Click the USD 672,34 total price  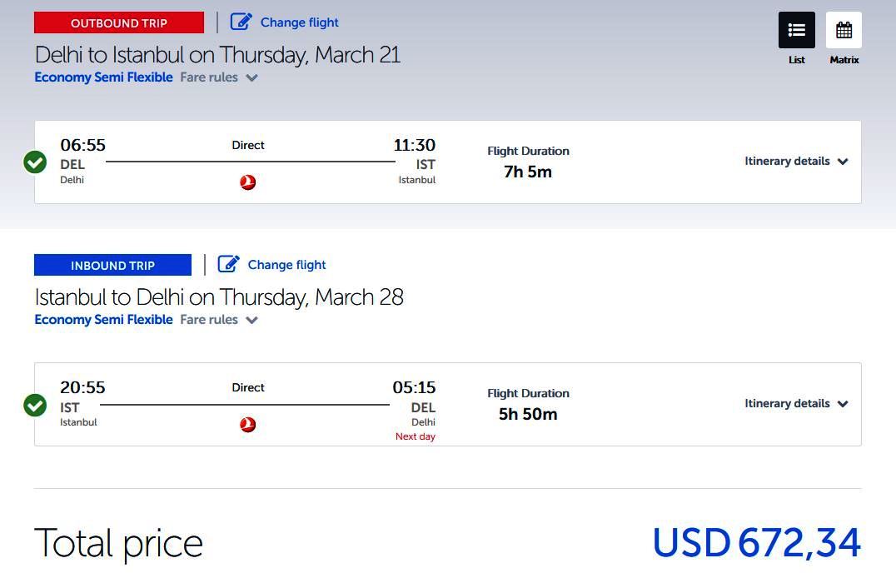click(x=756, y=541)
